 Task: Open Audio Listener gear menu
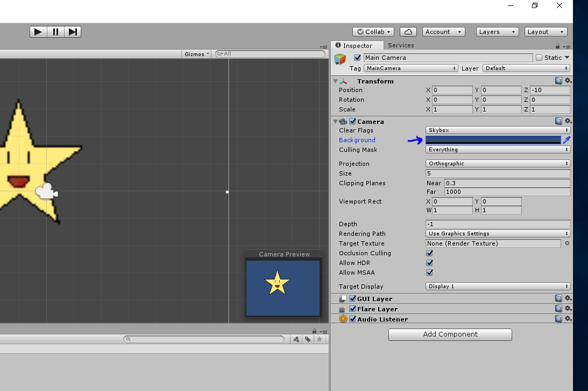click(x=568, y=319)
